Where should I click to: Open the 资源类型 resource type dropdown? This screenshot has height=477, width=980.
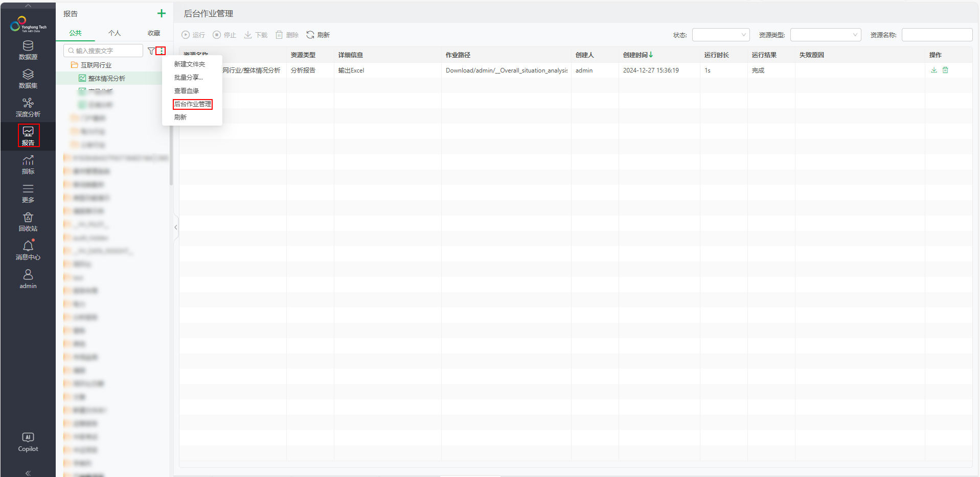(x=826, y=35)
